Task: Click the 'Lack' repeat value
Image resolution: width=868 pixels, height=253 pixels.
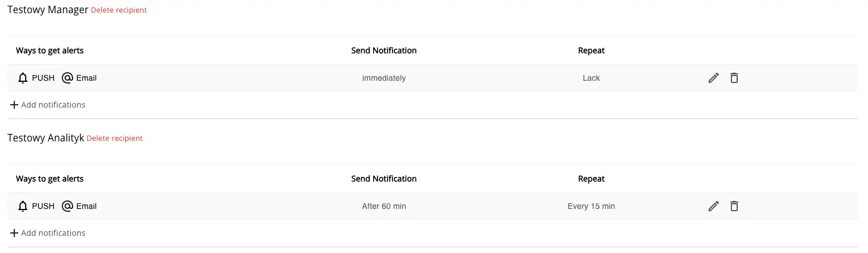Action: pos(591,78)
